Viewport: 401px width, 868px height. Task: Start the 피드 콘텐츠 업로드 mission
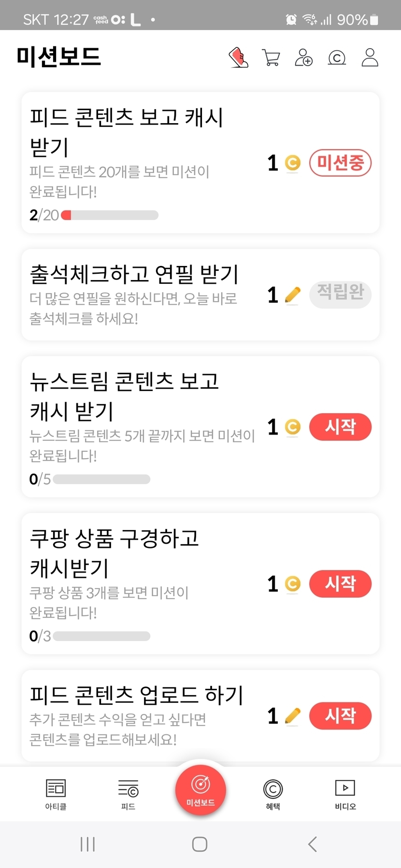click(x=340, y=715)
